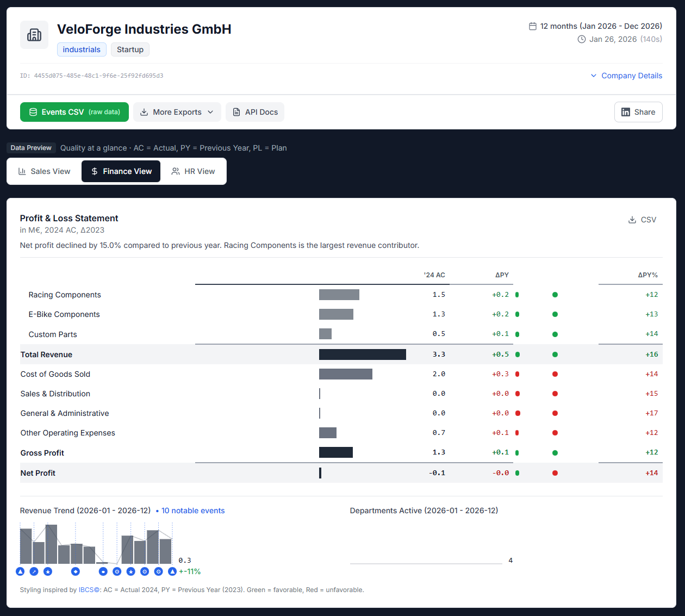Open the calendar icon beside the date range
Viewport: 685px width, 616px height.
pos(532,26)
